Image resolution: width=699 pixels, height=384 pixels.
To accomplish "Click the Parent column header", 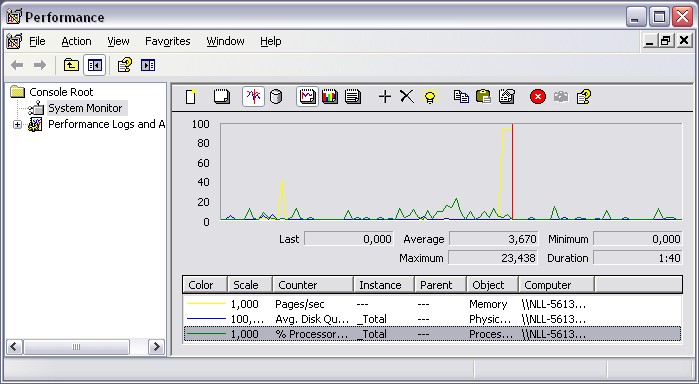I will tap(440, 285).
